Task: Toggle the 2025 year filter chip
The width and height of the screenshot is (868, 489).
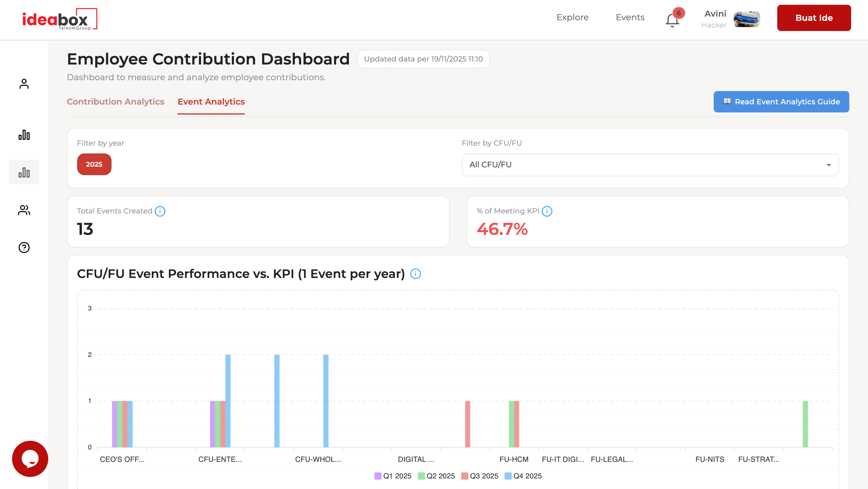Action: [94, 164]
